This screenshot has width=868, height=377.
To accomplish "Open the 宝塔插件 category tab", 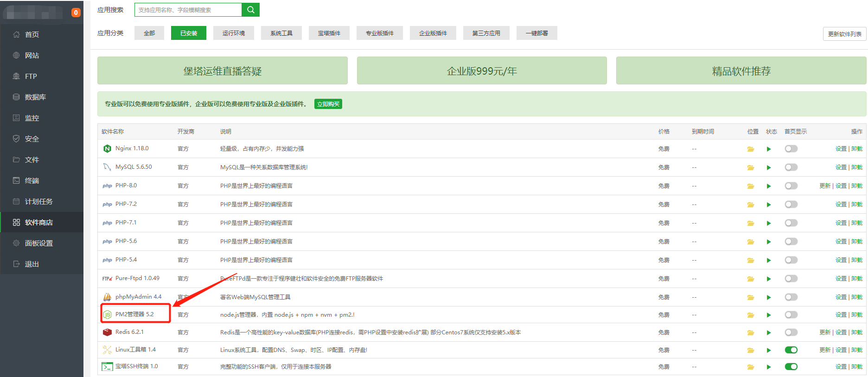I will pyautogui.click(x=329, y=33).
